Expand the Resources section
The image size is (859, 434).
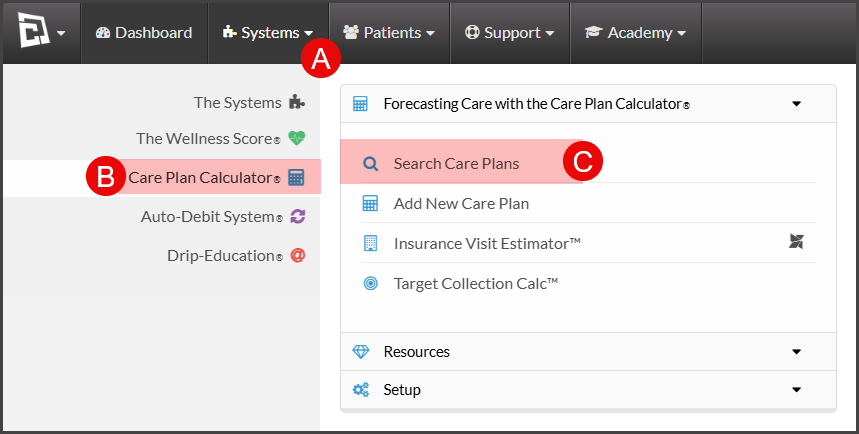(x=588, y=351)
